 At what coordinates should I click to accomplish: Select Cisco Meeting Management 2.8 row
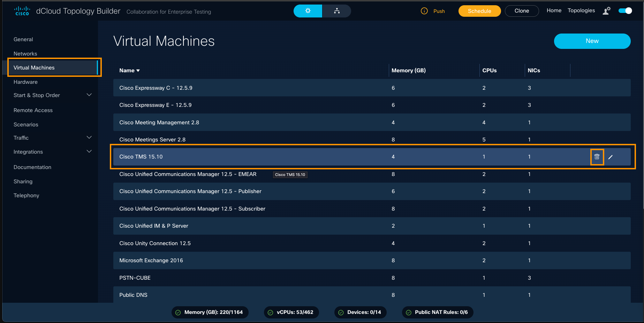click(372, 123)
